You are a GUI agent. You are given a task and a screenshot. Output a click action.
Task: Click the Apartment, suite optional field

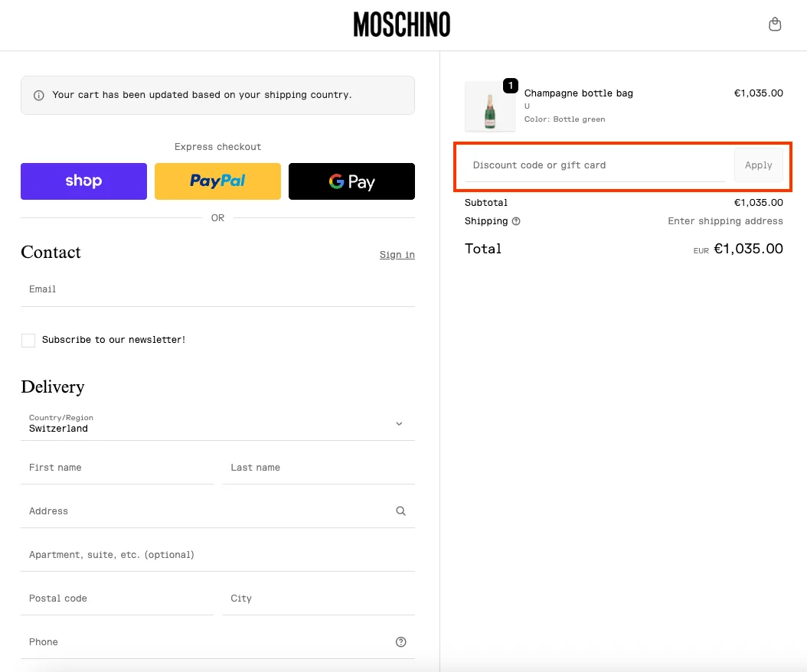tap(217, 554)
